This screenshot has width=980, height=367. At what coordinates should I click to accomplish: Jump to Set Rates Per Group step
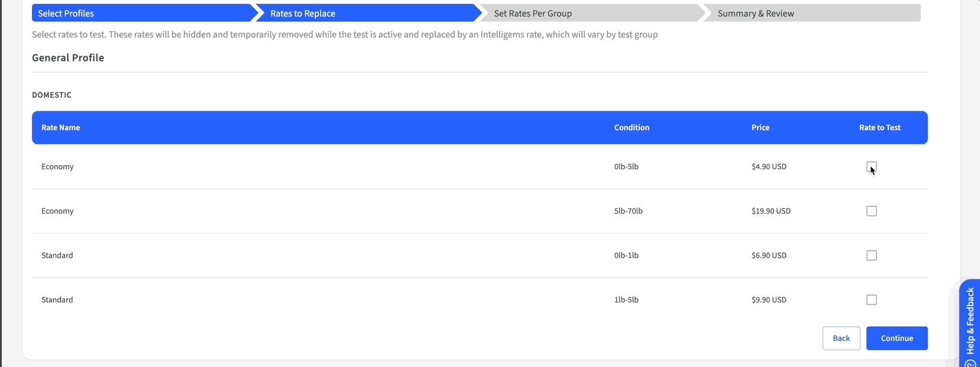(533, 13)
